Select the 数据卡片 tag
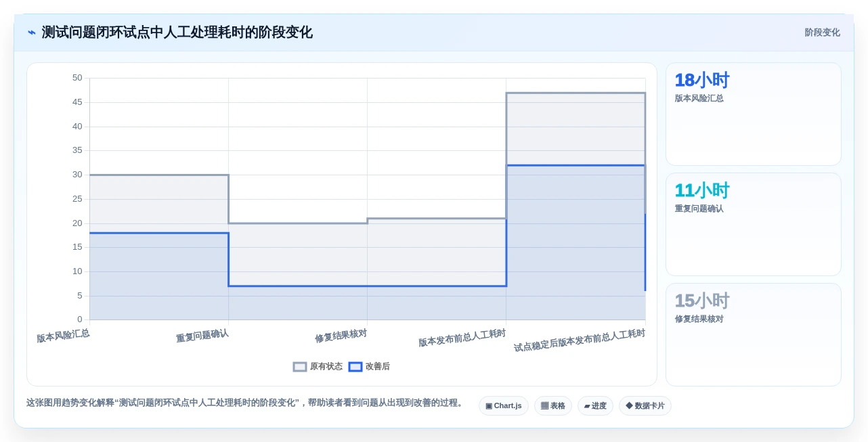 645,406
